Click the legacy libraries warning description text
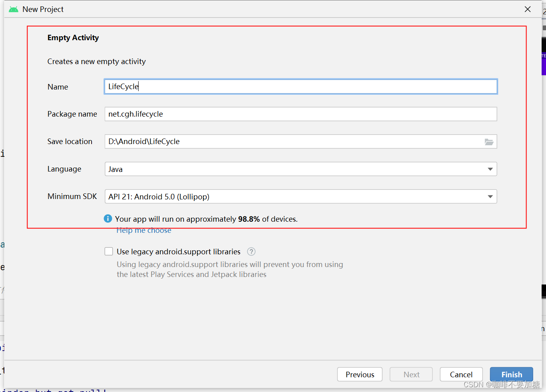The height and width of the screenshot is (392, 546). [230, 269]
